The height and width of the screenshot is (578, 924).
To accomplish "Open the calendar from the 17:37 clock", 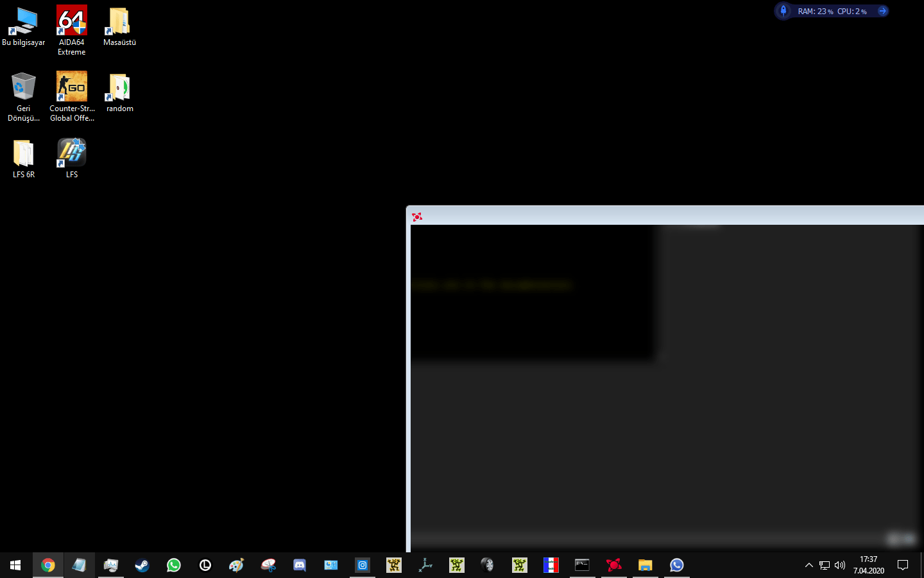I will [869, 565].
